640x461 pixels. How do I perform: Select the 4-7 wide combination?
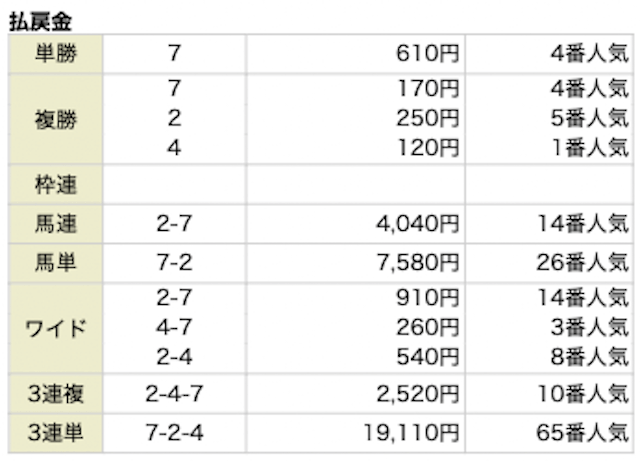(x=174, y=327)
